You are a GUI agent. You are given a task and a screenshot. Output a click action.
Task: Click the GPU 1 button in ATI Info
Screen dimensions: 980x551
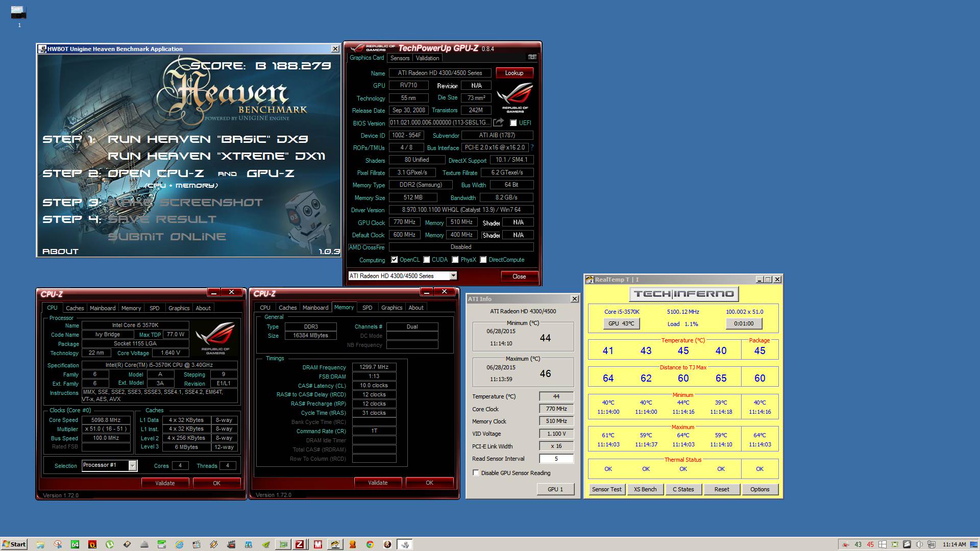click(555, 489)
